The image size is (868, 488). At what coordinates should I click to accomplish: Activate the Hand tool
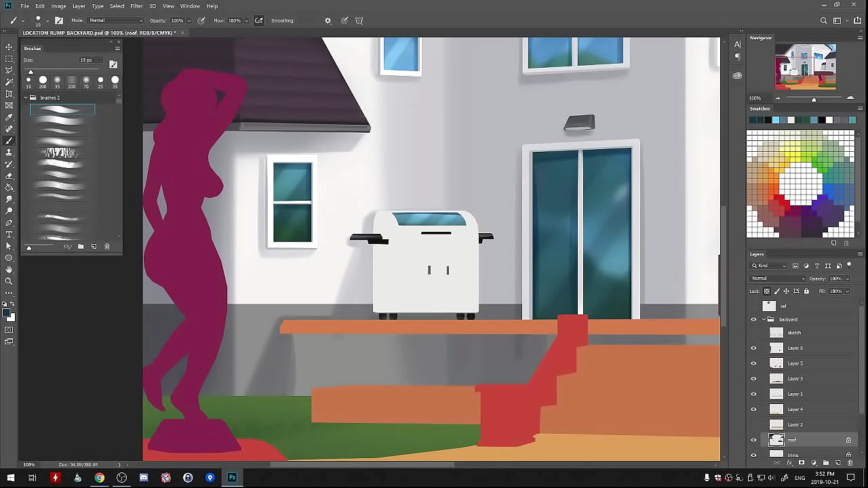click(x=9, y=270)
